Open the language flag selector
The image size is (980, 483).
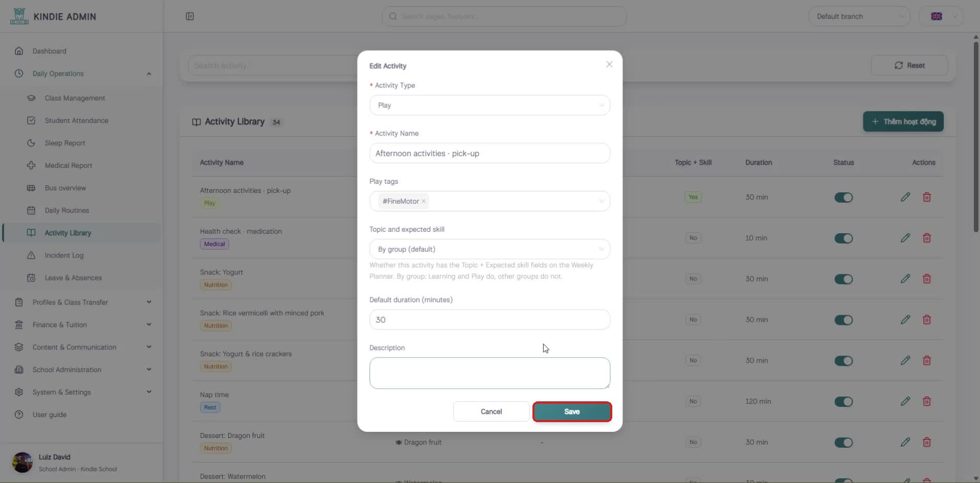click(x=941, y=16)
